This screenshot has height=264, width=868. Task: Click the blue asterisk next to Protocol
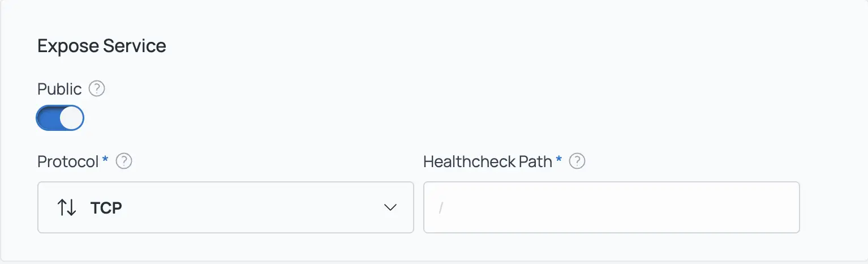105,161
